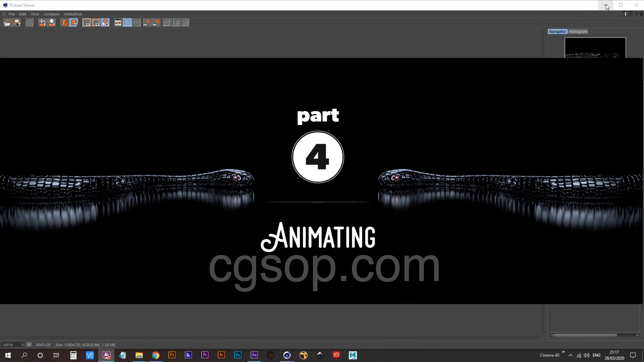
Task: Click the Navigator preview thumbnail
Action: (x=595, y=48)
